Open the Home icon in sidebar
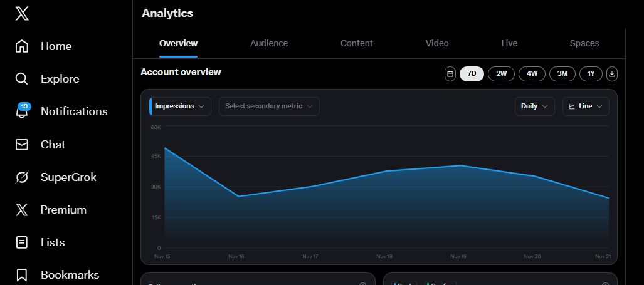The height and width of the screenshot is (285, 644). (x=22, y=46)
